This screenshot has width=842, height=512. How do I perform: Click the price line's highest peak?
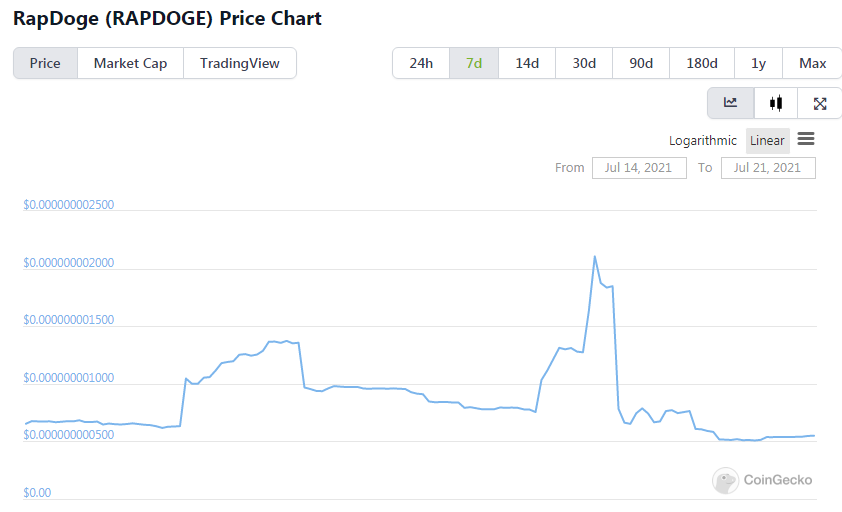coord(594,256)
